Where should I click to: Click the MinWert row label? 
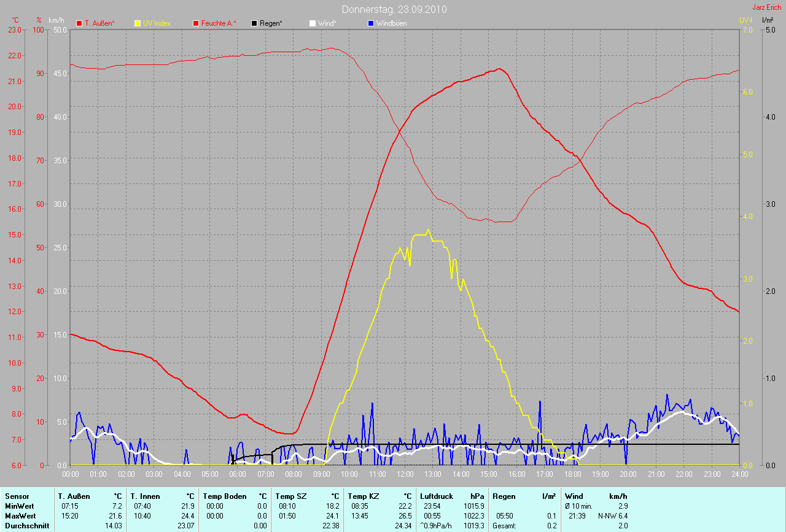(18, 506)
